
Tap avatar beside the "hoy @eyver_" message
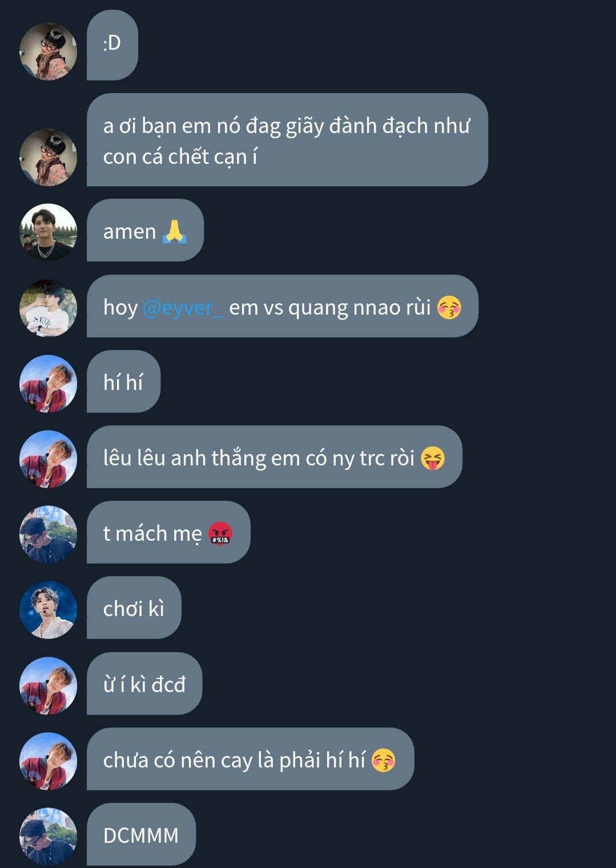pyautogui.click(x=48, y=308)
